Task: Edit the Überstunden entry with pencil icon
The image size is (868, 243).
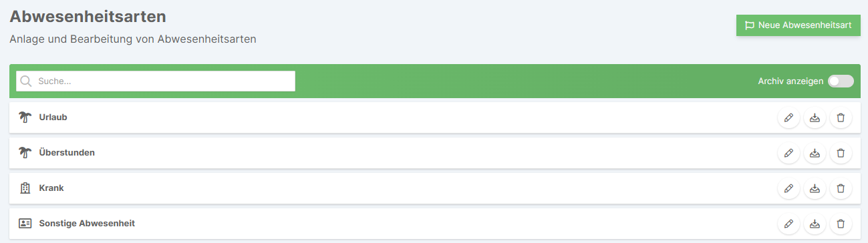Action: (788, 153)
